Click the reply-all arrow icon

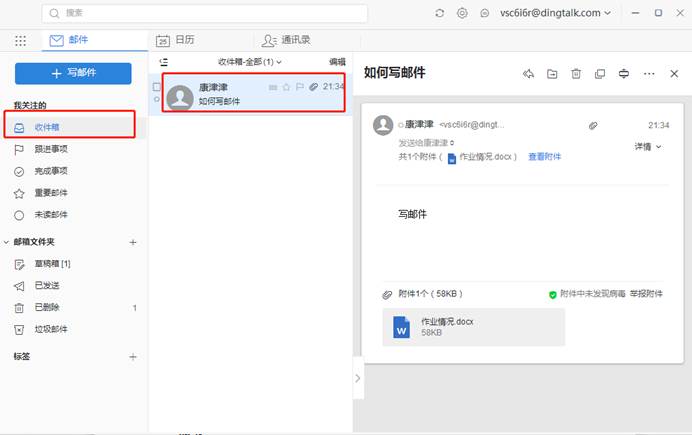[x=528, y=73]
